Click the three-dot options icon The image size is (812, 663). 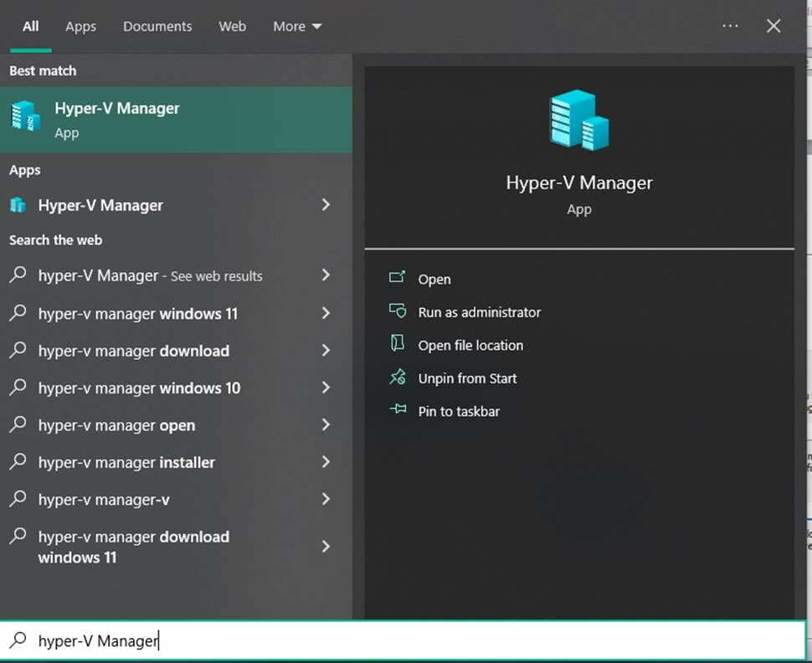[730, 26]
